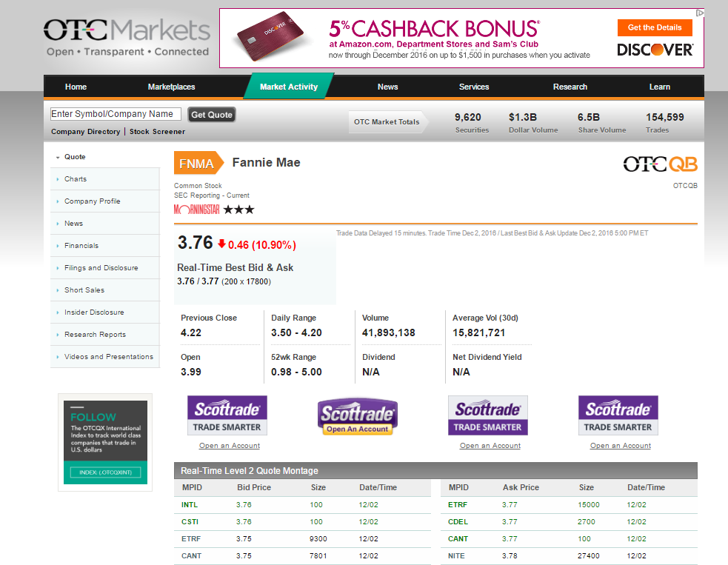Collapse the Quote sidebar section
This screenshot has height=565, width=728.
58,157
